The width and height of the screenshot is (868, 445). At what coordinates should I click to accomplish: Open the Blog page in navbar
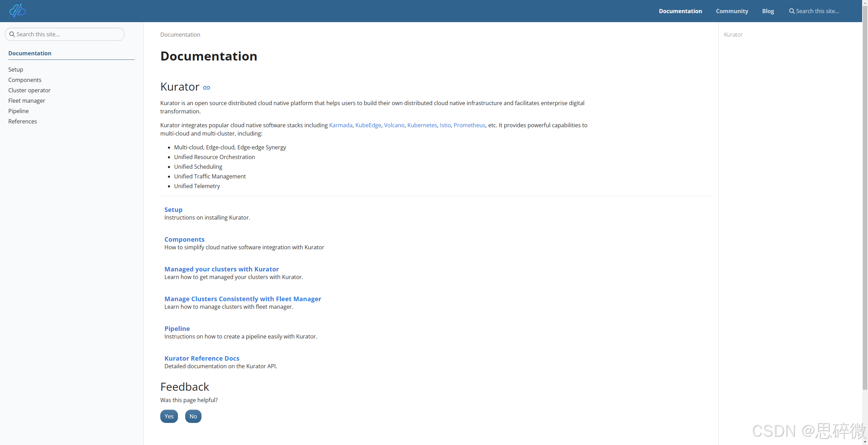pyautogui.click(x=768, y=11)
